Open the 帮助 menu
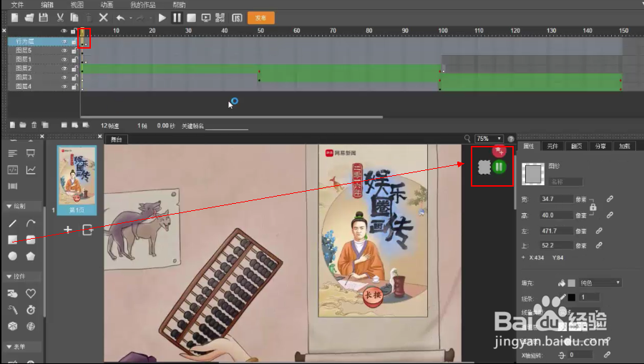This screenshot has height=364, width=644. (179, 5)
